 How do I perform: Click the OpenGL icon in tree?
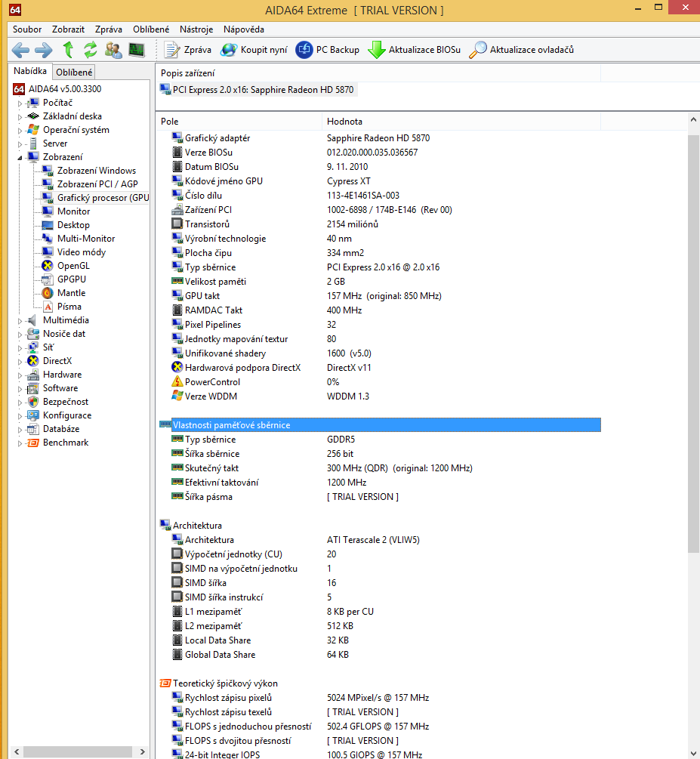pos(47,266)
